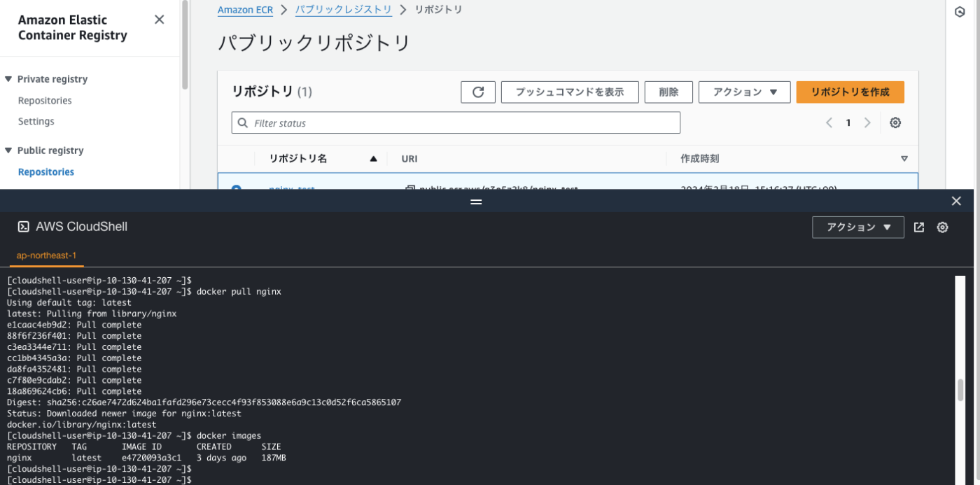Click Amazon Elastic Container Registry sidebar title
The height and width of the screenshot is (485, 980).
[x=73, y=27]
